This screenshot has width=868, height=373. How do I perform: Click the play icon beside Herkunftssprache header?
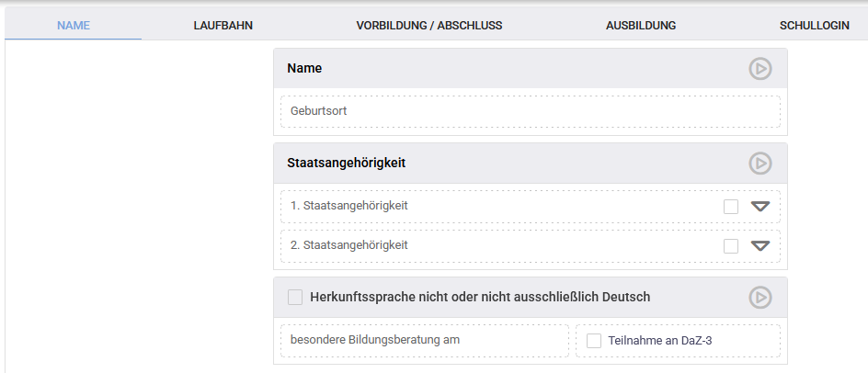(x=759, y=297)
